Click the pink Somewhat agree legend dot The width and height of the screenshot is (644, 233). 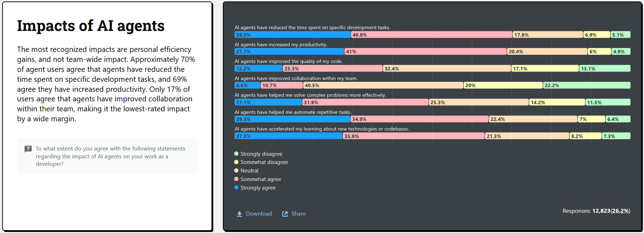(x=236, y=179)
